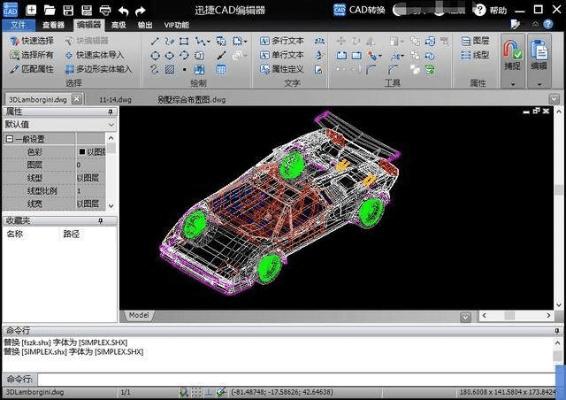Click the 匹配属性 match properties brush

point(32,69)
